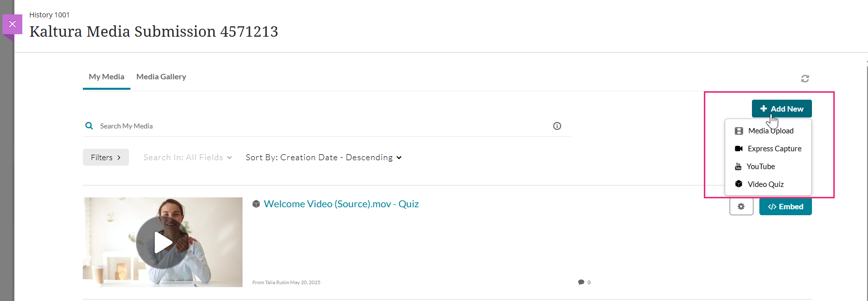Click the comments bubble icon
The image size is (868, 301).
point(581,282)
